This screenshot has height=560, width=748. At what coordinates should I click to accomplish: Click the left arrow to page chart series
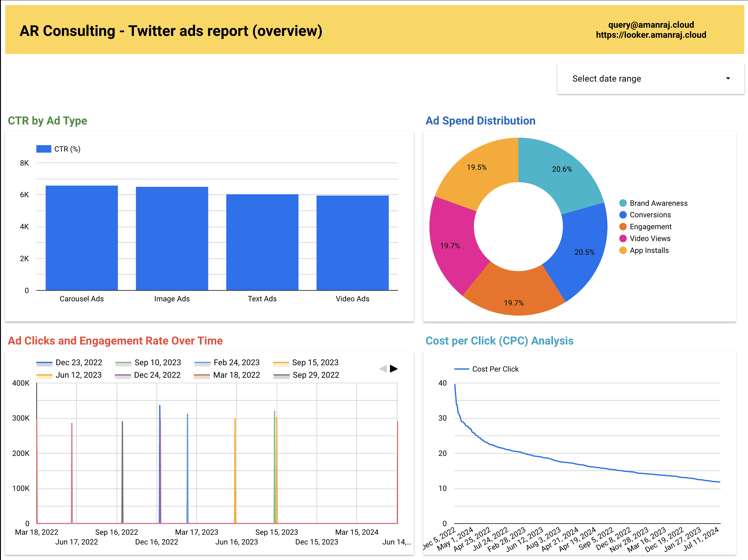tap(384, 368)
